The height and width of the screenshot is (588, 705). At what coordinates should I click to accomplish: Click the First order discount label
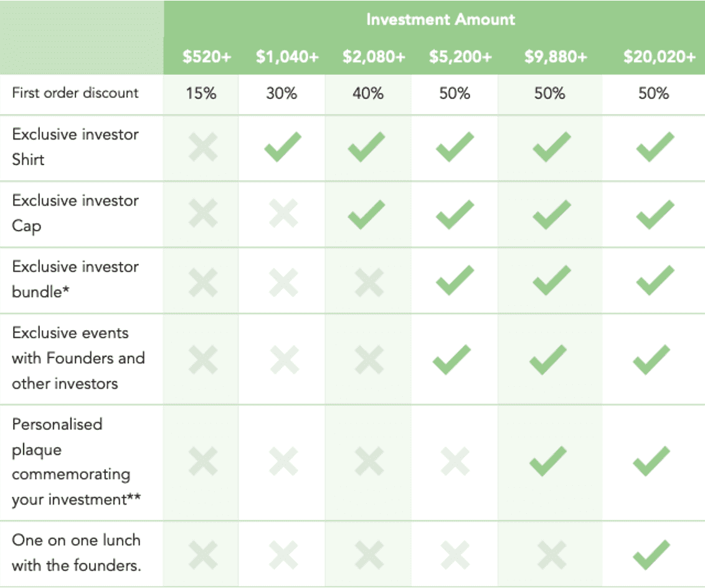75,93
